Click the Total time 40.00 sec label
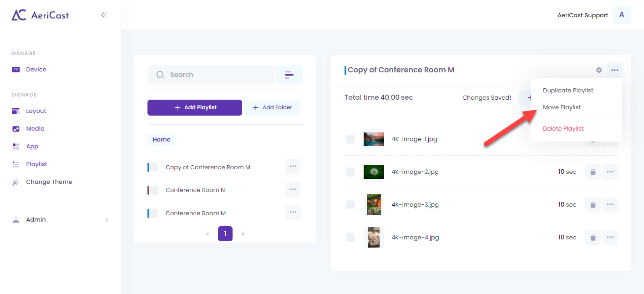The width and height of the screenshot is (644, 294). click(x=379, y=97)
